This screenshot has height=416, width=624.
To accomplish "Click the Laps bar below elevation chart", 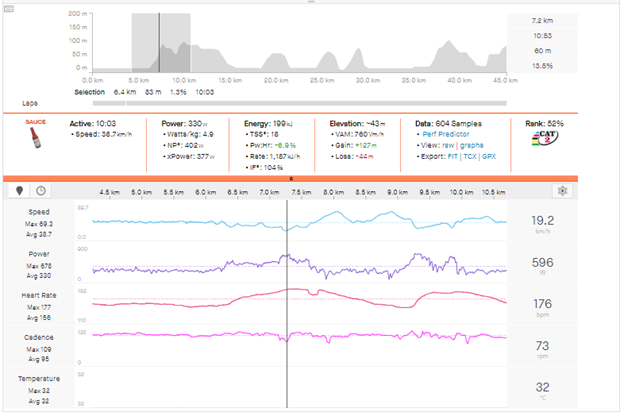I will pyautogui.click(x=300, y=103).
